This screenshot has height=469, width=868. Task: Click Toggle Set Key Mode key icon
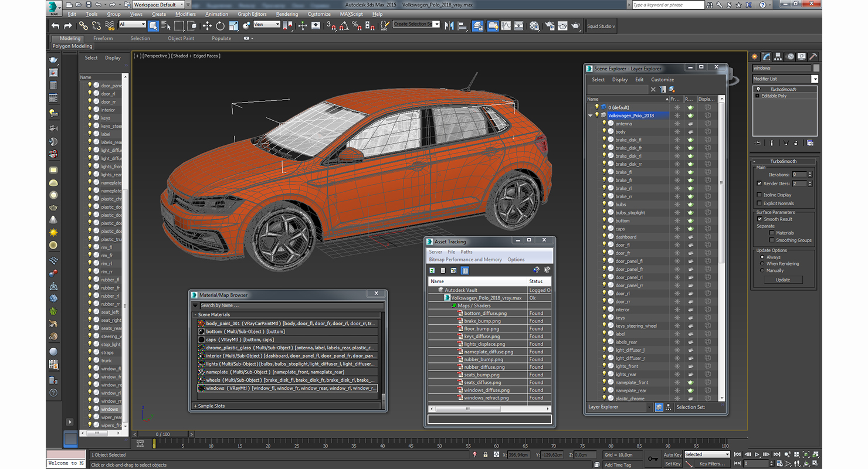click(653, 458)
